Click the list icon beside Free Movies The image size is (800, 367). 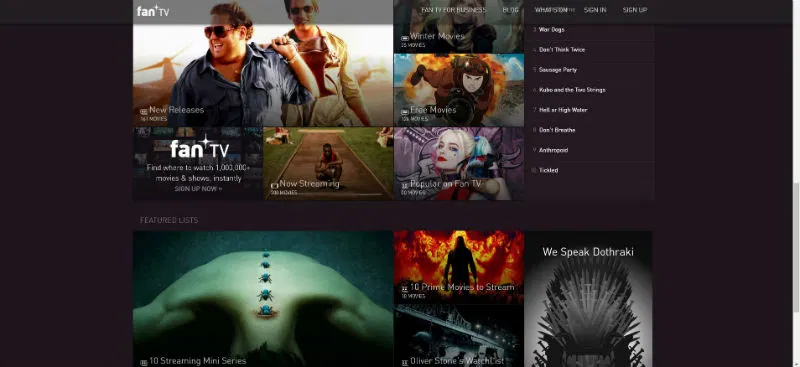pos(405,111)
